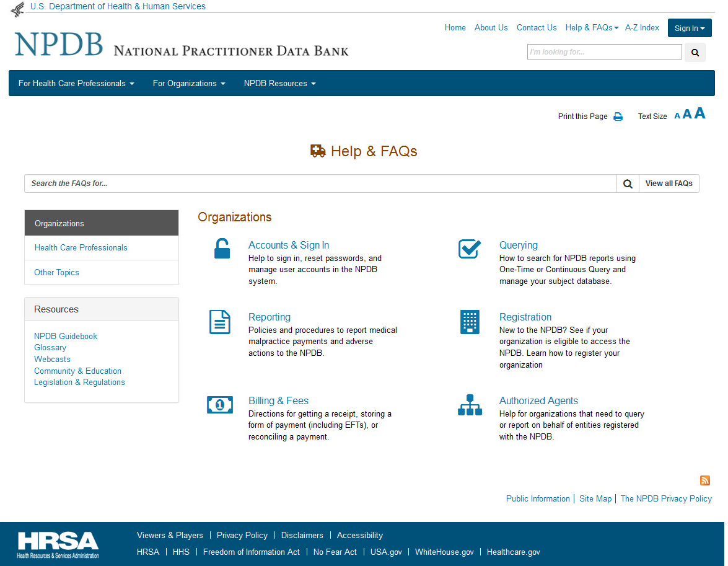Select the largest text size A
Viewport: 728px width, 566px height.
[x=699, y=113]
